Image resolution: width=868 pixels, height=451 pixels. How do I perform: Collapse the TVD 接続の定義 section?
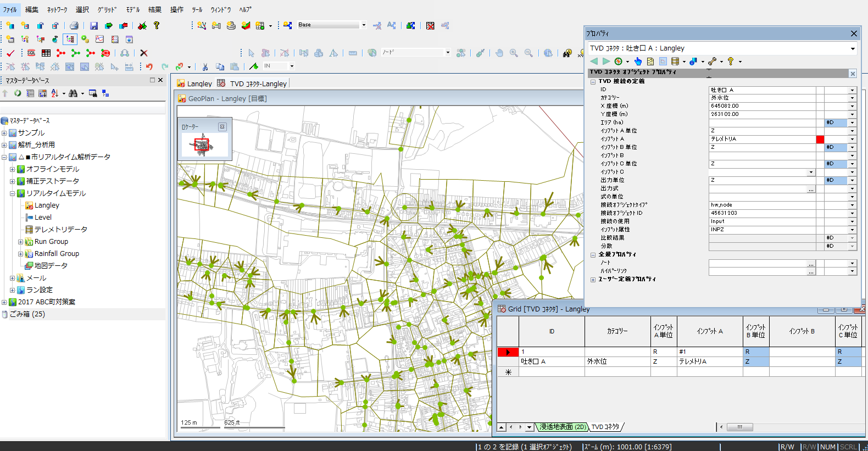point(593,81)
